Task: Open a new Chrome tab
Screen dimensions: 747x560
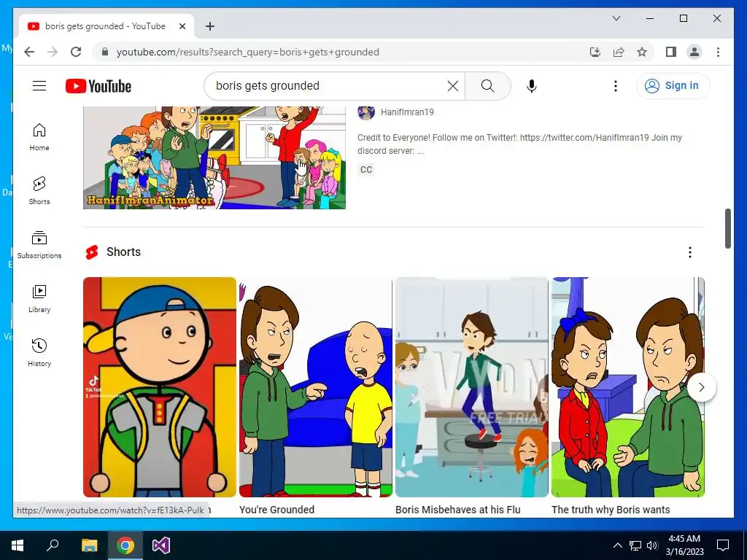Action: tap(210, 26)
